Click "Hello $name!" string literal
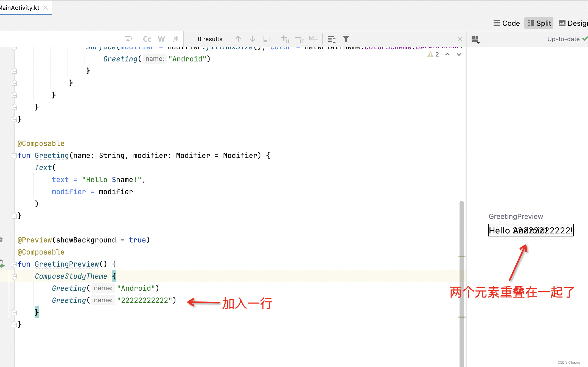The width and height of the screenshot is (588, 367). 112,180
